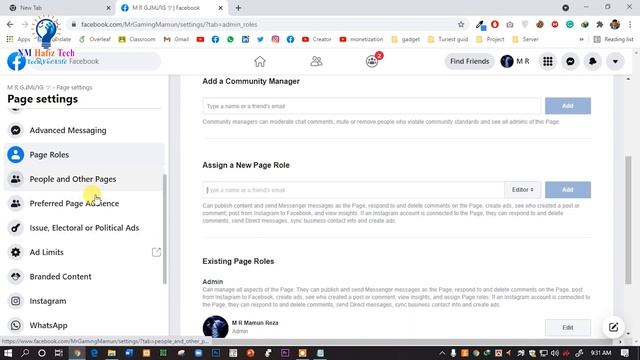
Task: Open the M R profile shortcut
Action: pyautogui.click(x=515, y=61)
